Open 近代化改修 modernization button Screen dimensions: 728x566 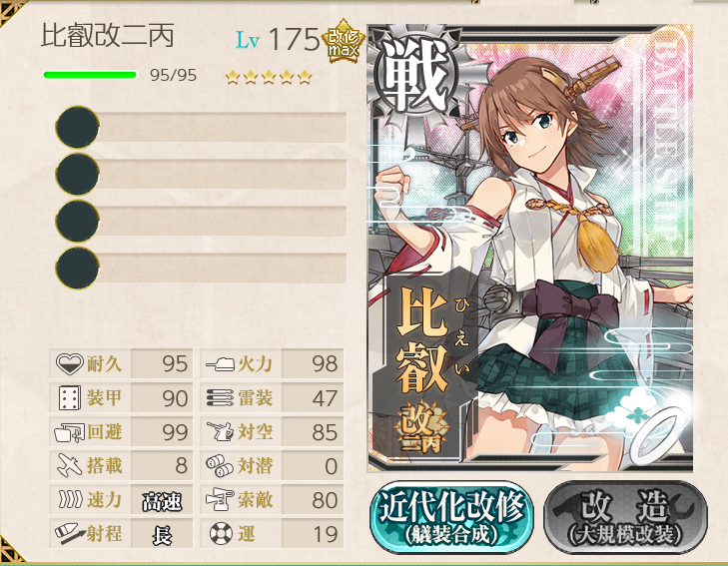(451, 518)
